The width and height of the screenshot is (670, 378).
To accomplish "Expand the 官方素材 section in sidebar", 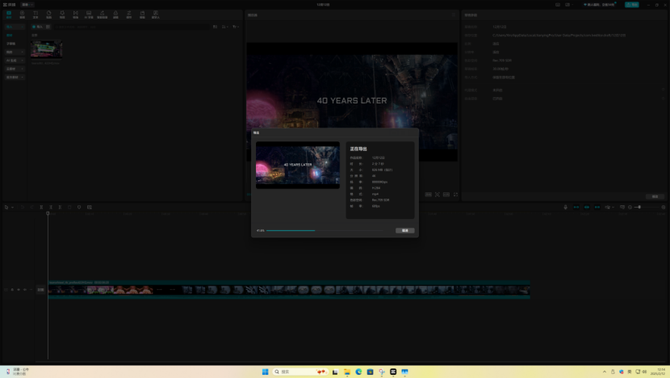I will pos(15,77).
